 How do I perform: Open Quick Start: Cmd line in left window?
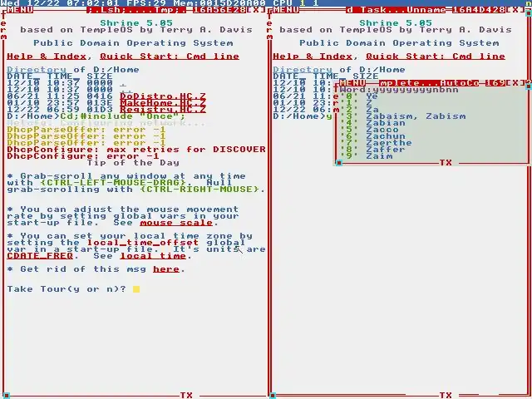pyautogui.click(x=170, y=57)
